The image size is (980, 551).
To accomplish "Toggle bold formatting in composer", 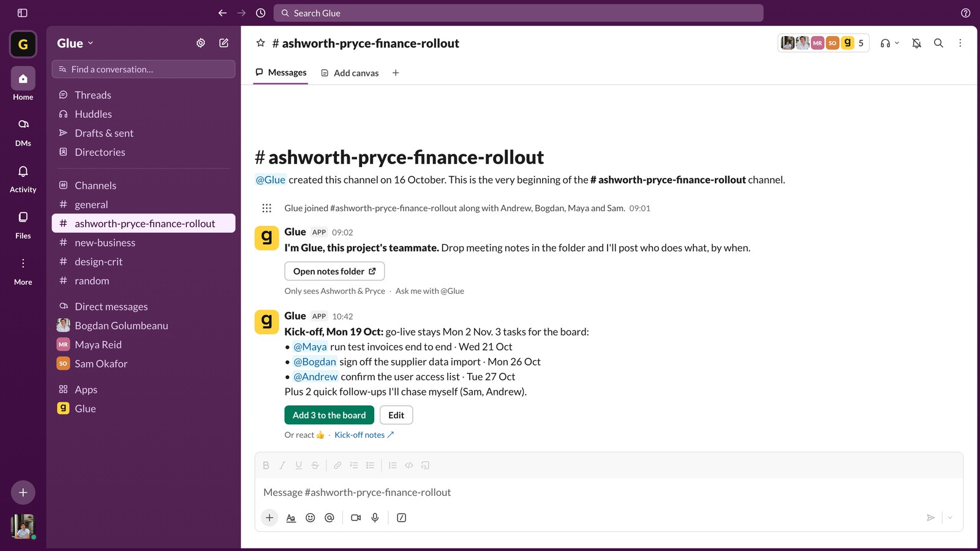I will pyautogui.click(x=266, y=465).
